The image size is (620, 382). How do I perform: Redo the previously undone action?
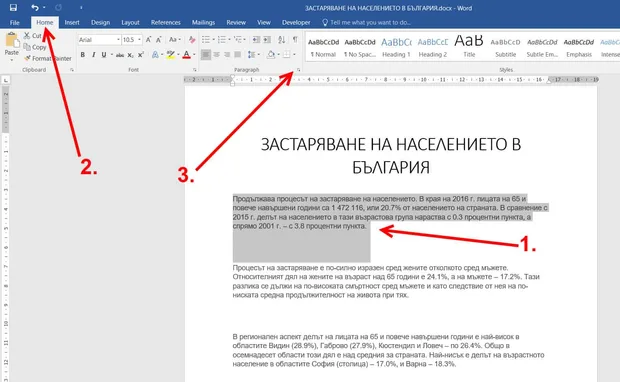(58, 8)
